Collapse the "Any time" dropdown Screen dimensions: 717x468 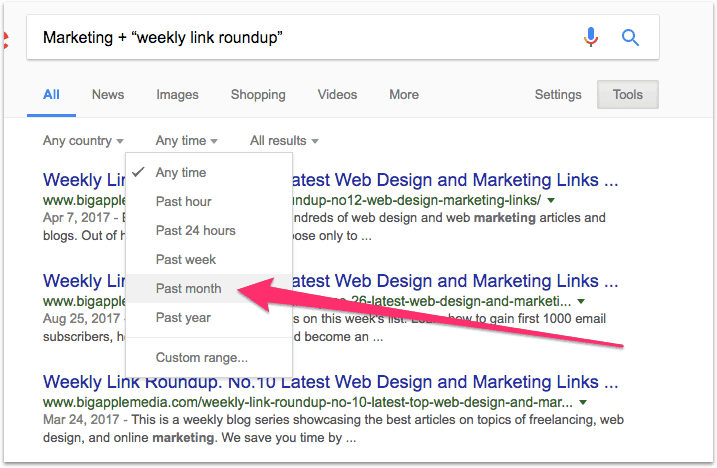[x=186, y=141]
